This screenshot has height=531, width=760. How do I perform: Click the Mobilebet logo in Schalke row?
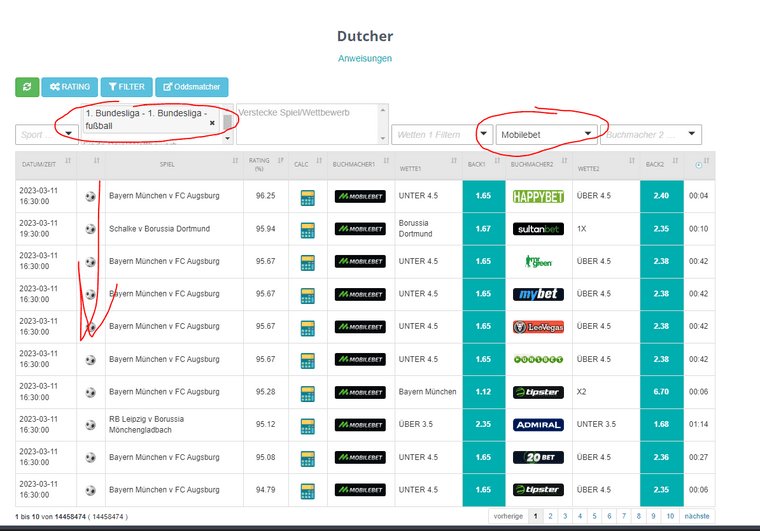coord(360,229)
